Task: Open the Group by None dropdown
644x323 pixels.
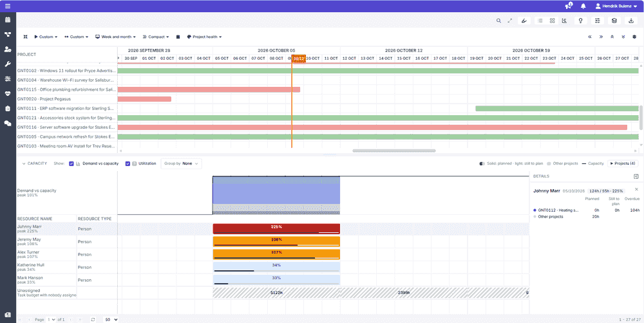Action: pyautogui.click(x=181, y=163)
